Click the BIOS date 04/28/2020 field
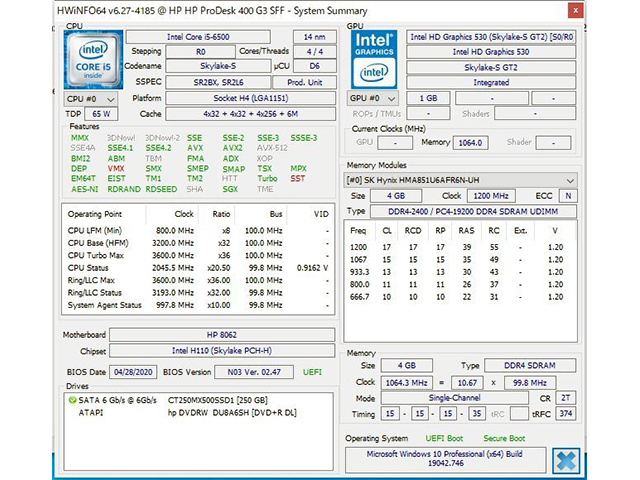The height and width of the screenshot is (480, 640). tap(133, 372)
